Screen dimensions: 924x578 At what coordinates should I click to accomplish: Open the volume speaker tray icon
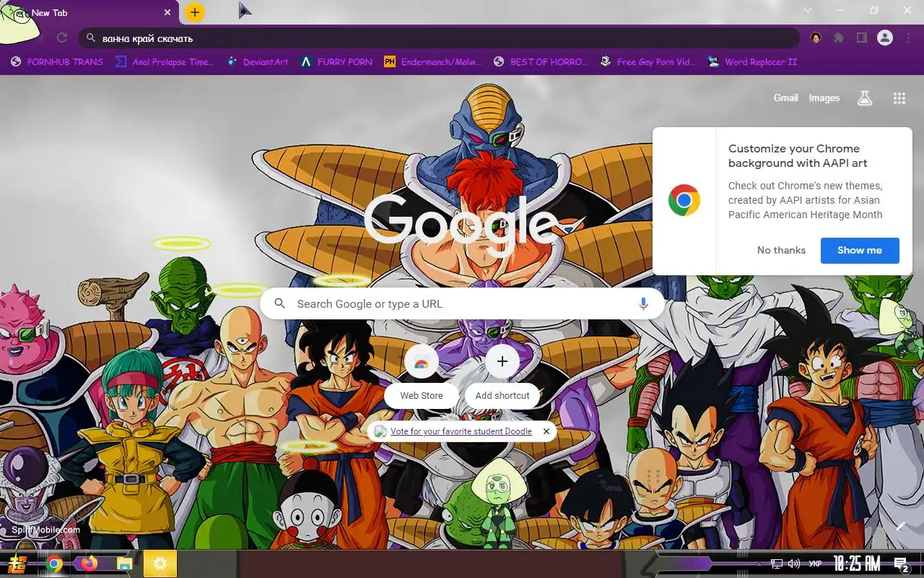[x=794, y=564]
